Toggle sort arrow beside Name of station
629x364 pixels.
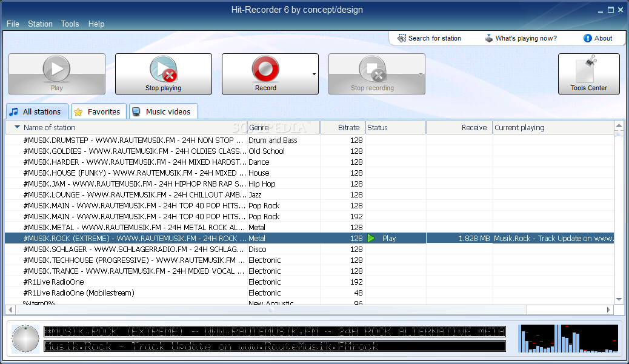(x=17, y=127)
